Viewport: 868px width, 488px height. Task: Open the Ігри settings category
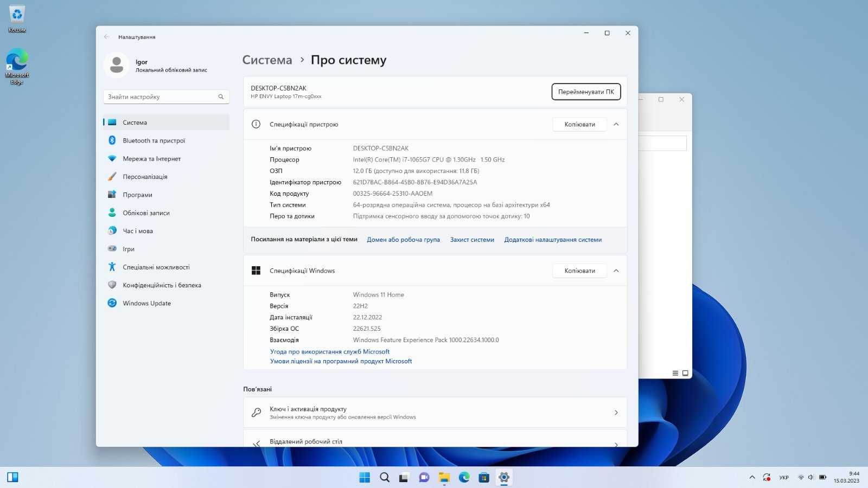pyautogui.click(x=166, y=249)
